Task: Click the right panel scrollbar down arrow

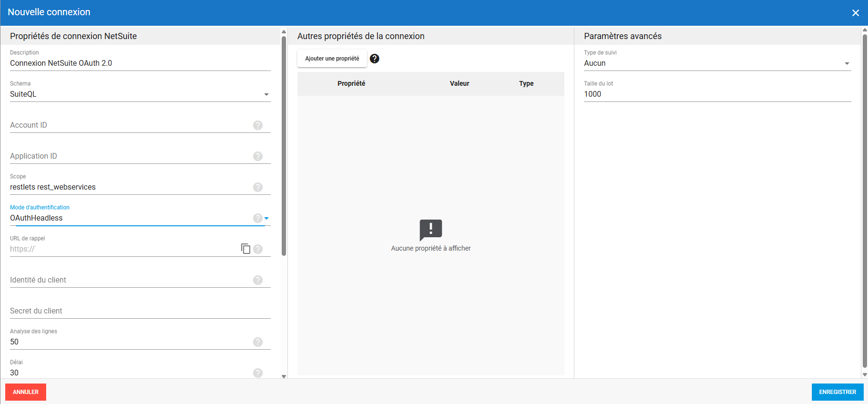Action: click(x=865, y=375)
